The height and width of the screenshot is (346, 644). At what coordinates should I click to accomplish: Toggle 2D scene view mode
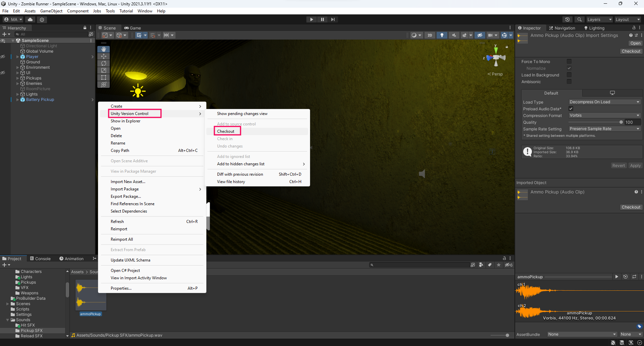point(430,35)
